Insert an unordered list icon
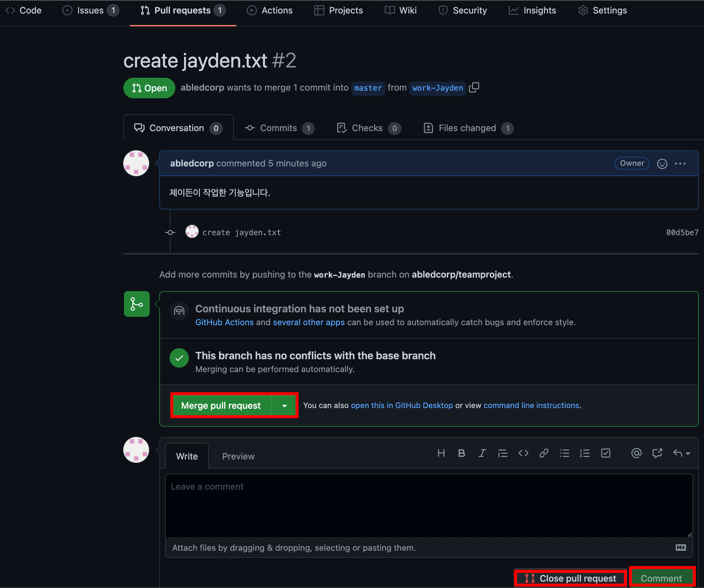Viewport: 704px width, 588px height. coord(565,453)
